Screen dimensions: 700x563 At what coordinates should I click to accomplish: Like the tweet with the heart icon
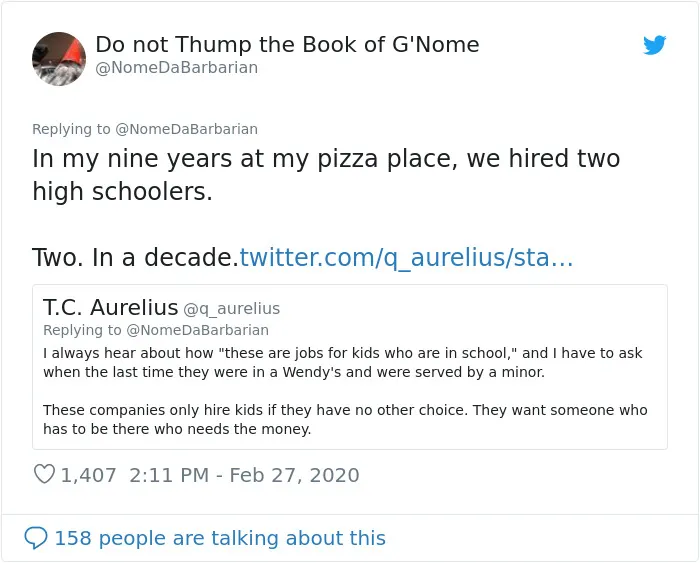pos(44,474)
